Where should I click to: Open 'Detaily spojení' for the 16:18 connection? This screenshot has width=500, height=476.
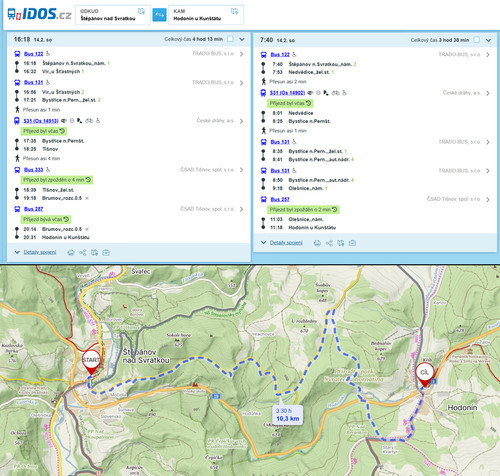(40, 252)
